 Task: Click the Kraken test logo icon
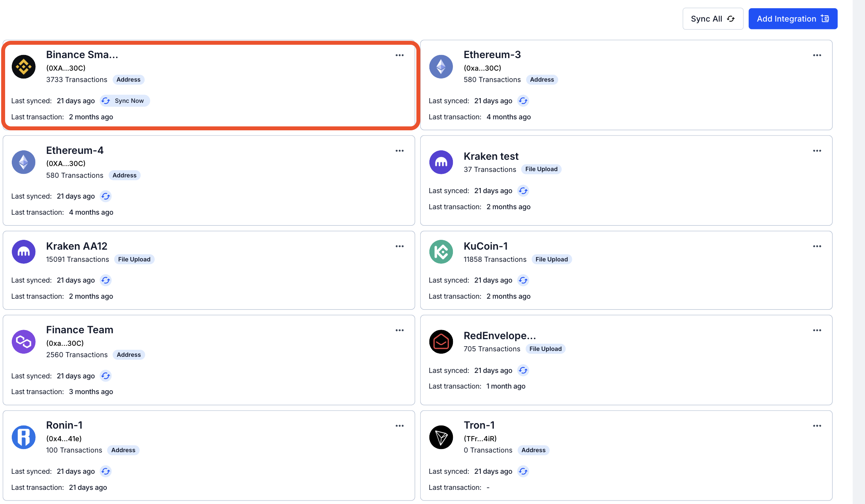pos(441,162)
